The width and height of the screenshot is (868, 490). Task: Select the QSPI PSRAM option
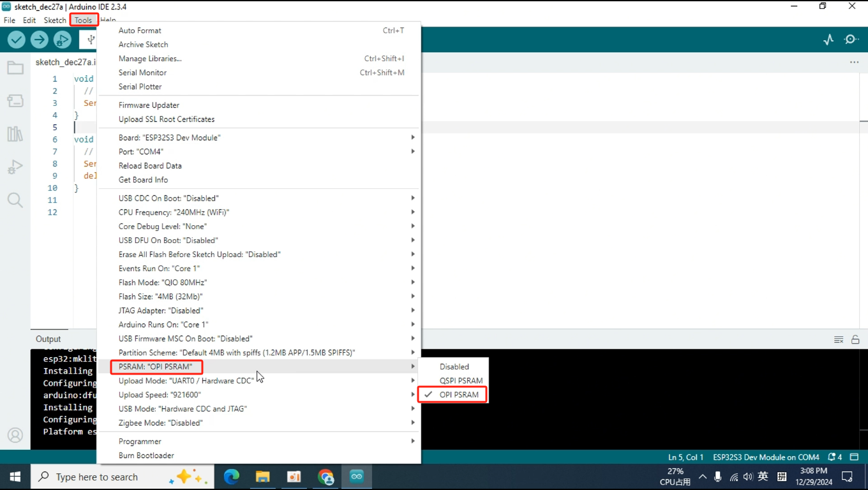(453, 381)
